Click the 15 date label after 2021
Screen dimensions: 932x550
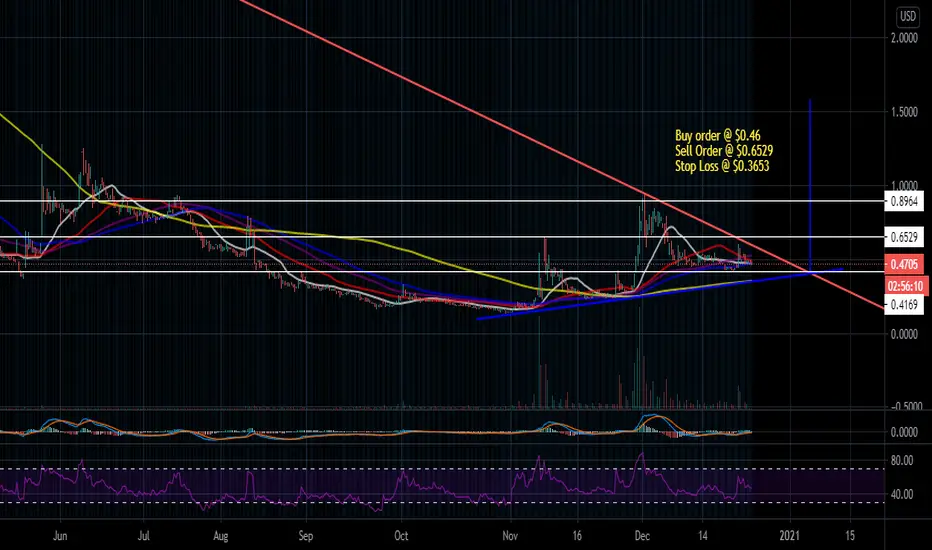click(x=850, y=536)
